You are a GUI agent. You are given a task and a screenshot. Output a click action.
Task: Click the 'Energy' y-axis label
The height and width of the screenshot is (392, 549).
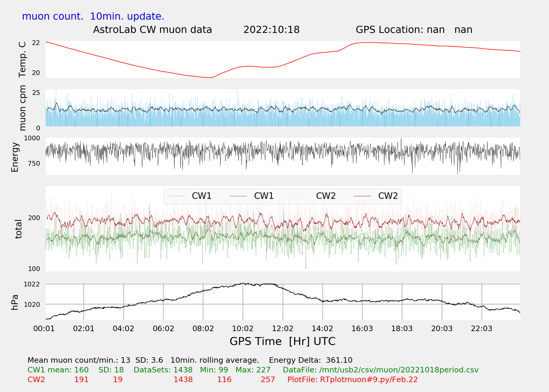(15, 157)
